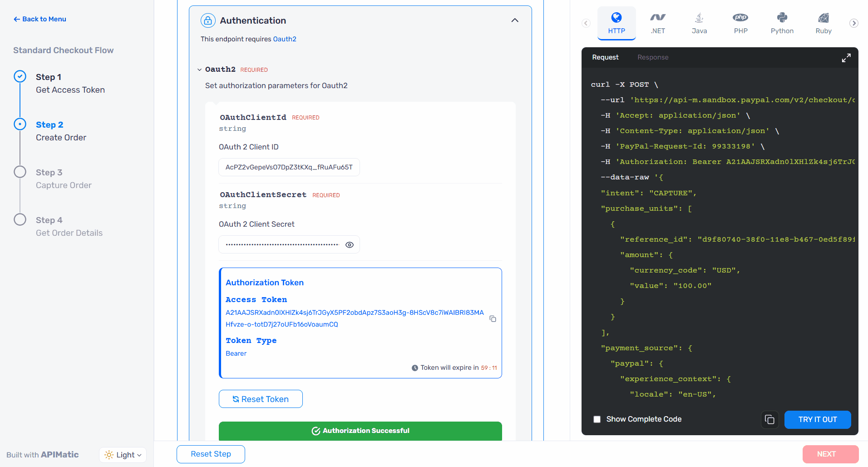Click inside the OAuth 2 Client ID field
Screen dimensions: 868x467
[x=289, y=167]
